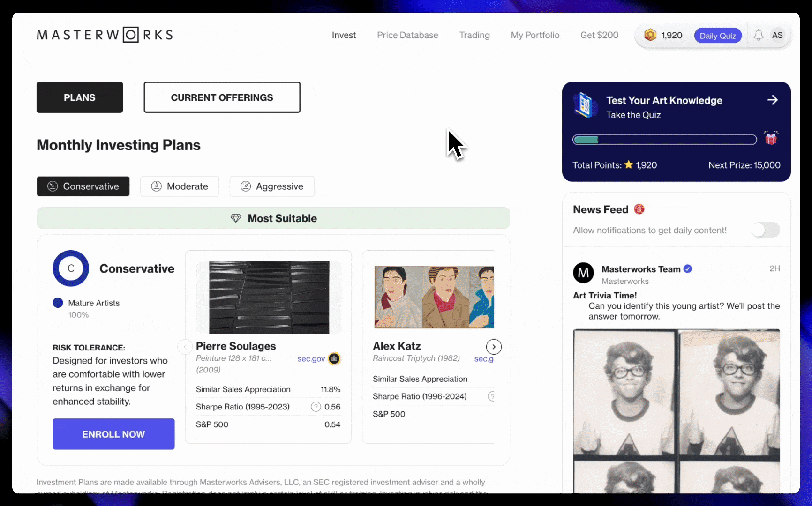
Task: Click Similar Sales Appreciation 11.8% value
Action: pos(331,389)
